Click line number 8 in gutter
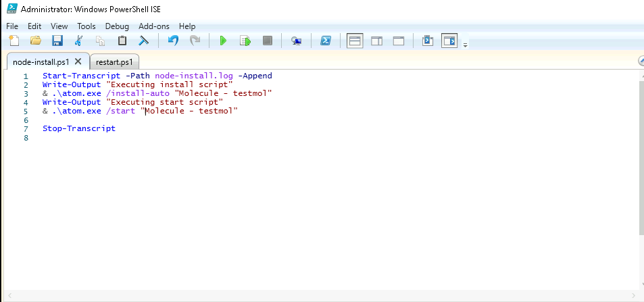This screenshot has width=644, height=302. pos(26,138)
